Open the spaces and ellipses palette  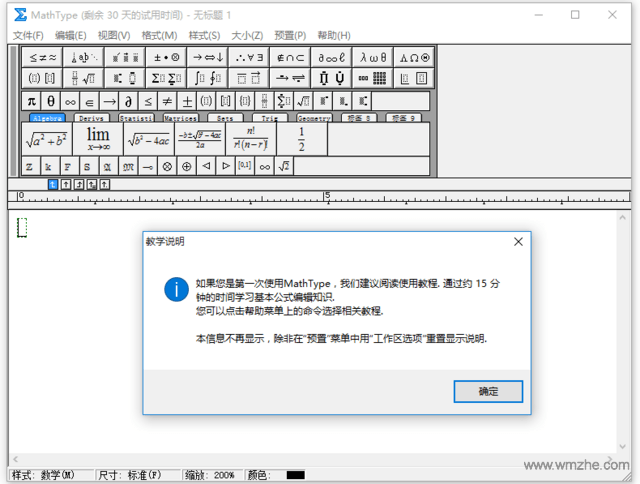tap(84, 58)
